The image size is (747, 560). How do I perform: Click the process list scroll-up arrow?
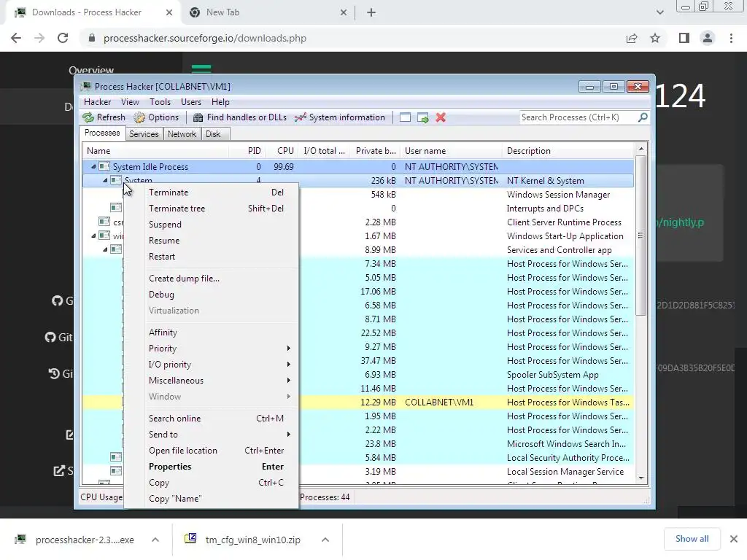tap(641, 149)
